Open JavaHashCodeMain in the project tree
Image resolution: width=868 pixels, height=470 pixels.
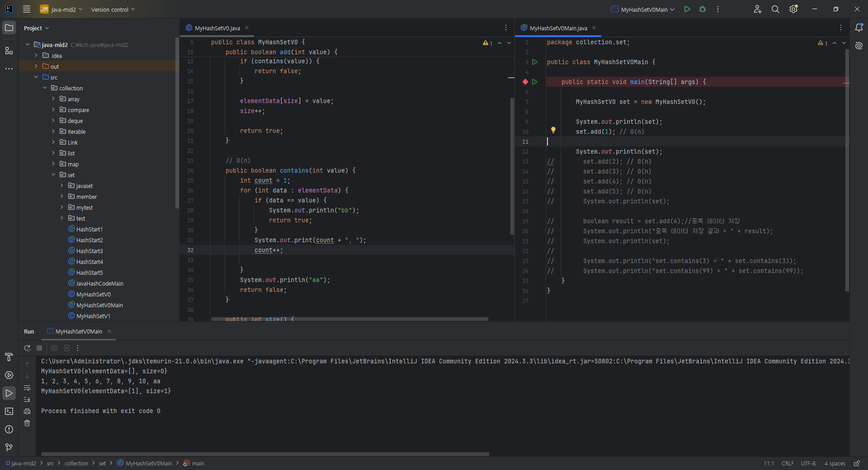[99, 283]
